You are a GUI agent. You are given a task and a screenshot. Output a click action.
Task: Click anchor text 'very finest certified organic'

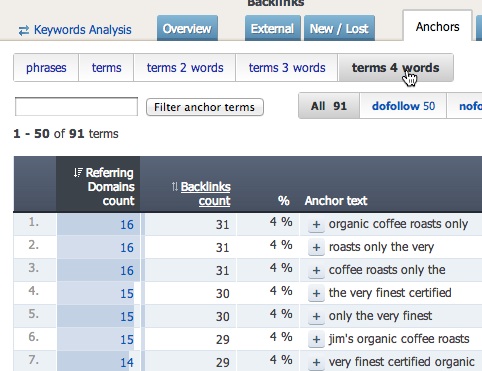[x=402, y=362]
